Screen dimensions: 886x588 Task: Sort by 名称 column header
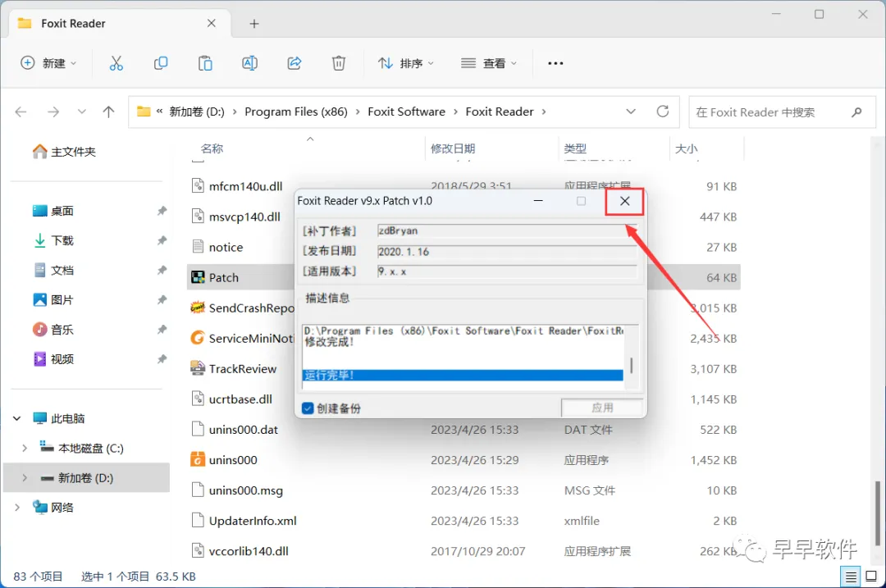click(x=212, y=148)
